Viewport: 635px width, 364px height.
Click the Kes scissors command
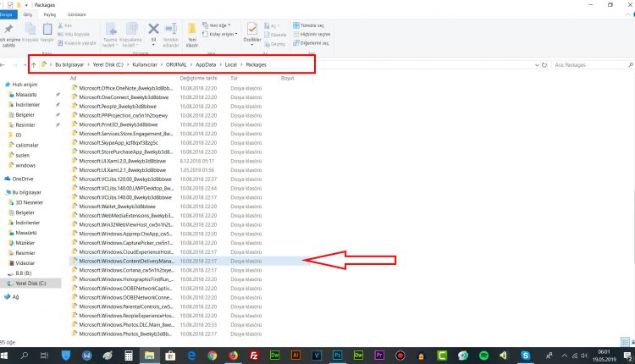click(x=65, y=25)
